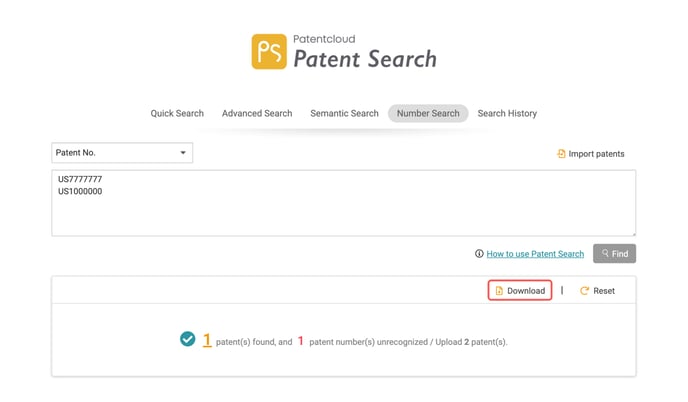Click the Find button
The width and height of the screenshot is (688, 402).
coord(614,254)
